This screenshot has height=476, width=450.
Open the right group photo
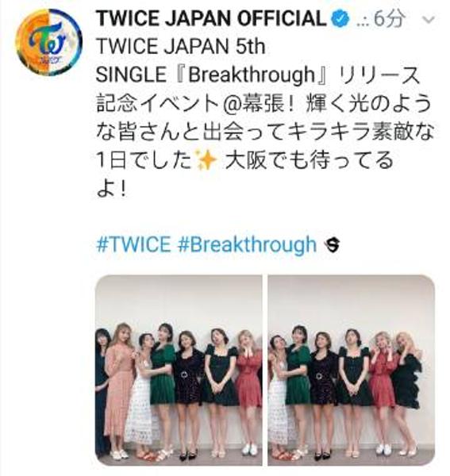(x=351, y=370)
